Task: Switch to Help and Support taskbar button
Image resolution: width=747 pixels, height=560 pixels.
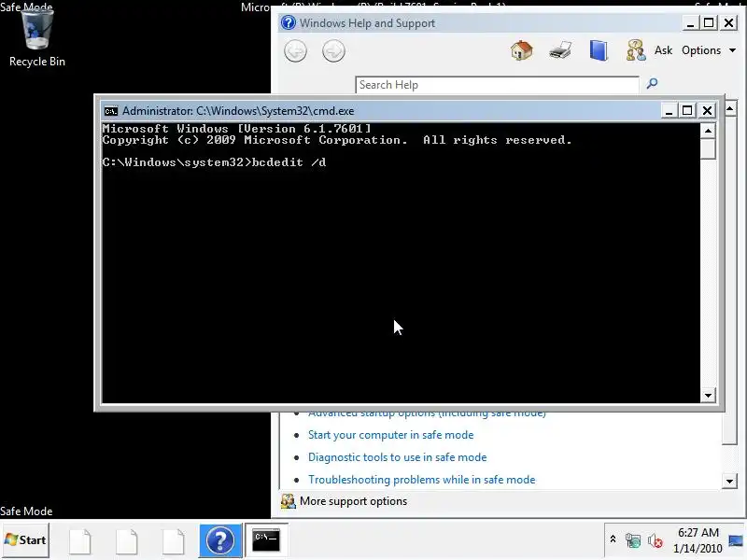Action: pyautogui.click(x=220, y=540)
